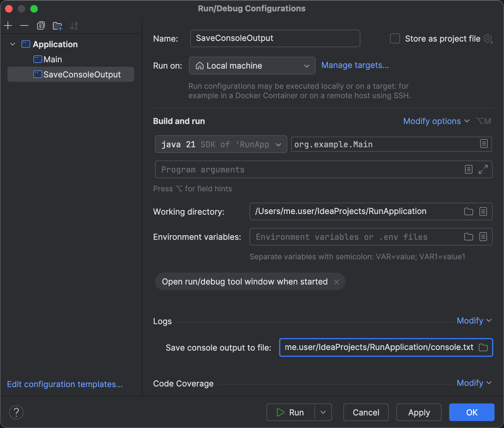Open the Local machine Run on dropdown

(252, 65)
